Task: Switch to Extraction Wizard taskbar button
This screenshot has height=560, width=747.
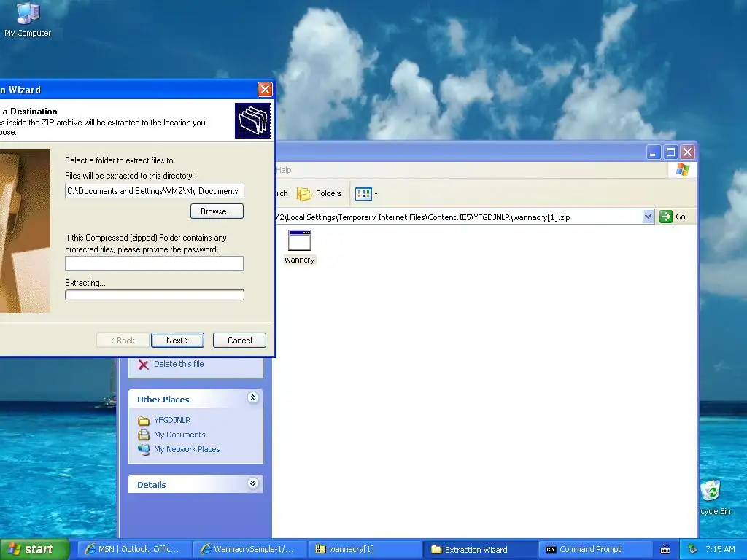Action: pyautogui.click(x=480, y=549)
